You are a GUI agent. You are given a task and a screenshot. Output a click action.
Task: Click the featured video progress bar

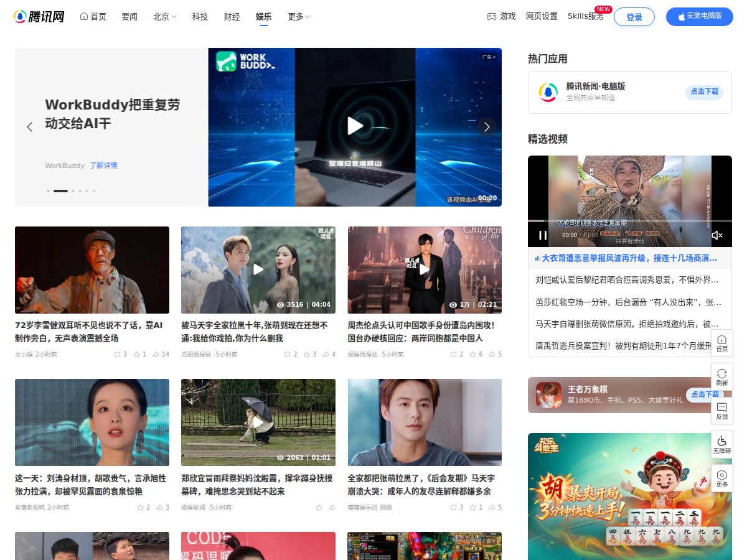(630, 221)
